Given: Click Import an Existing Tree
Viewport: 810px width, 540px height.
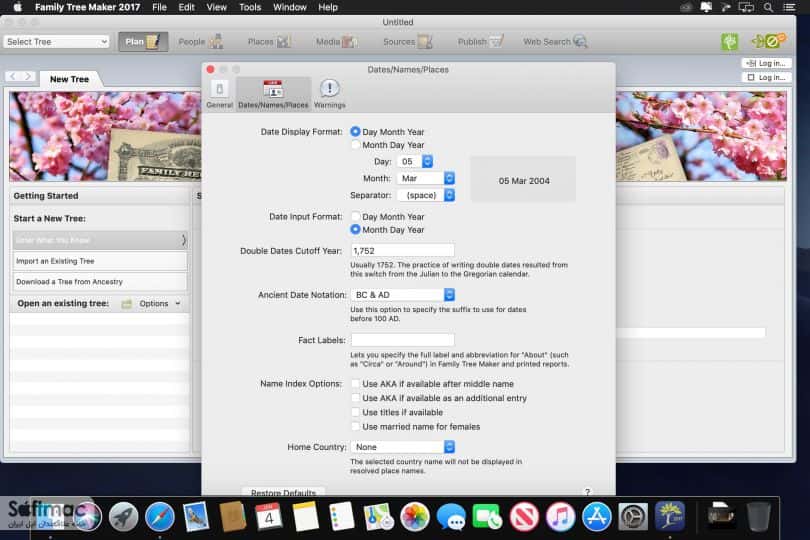Looking at the screenshot, I should point(100,261).
